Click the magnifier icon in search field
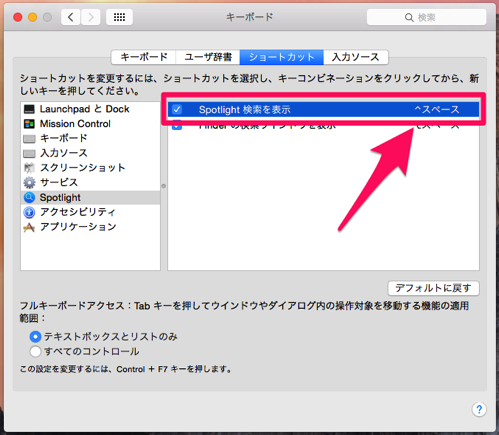Viewport: 499px width, 435px height. (x=409, y=17)
